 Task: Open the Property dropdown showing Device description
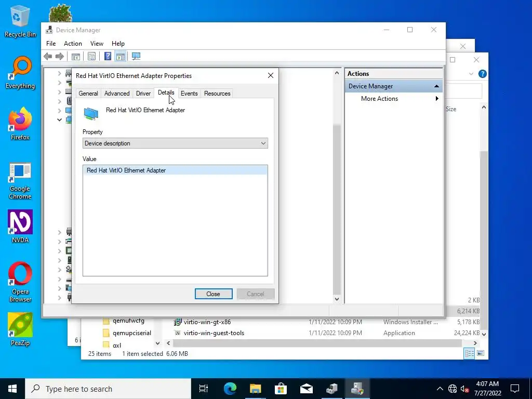pos(175,143)
